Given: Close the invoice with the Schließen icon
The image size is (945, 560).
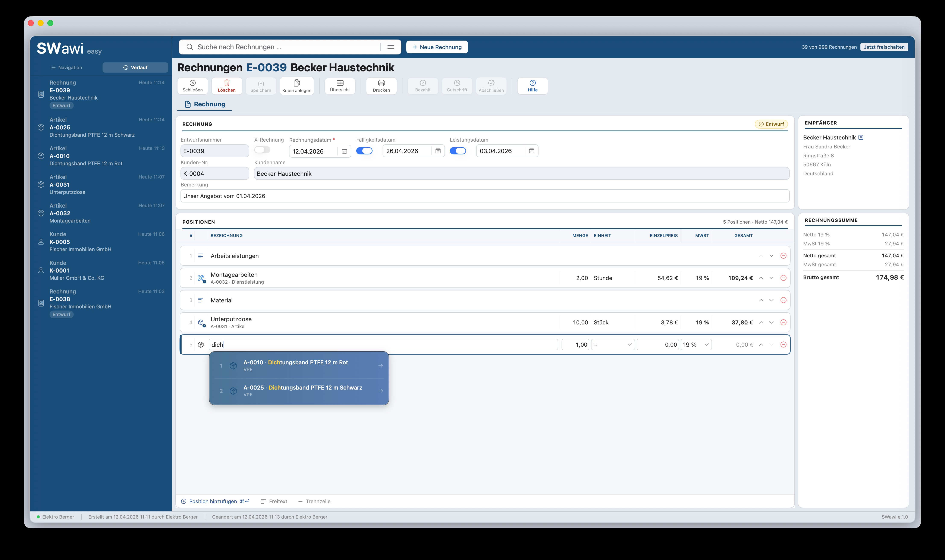Looking at the screenshot, I should coord(192,86).
